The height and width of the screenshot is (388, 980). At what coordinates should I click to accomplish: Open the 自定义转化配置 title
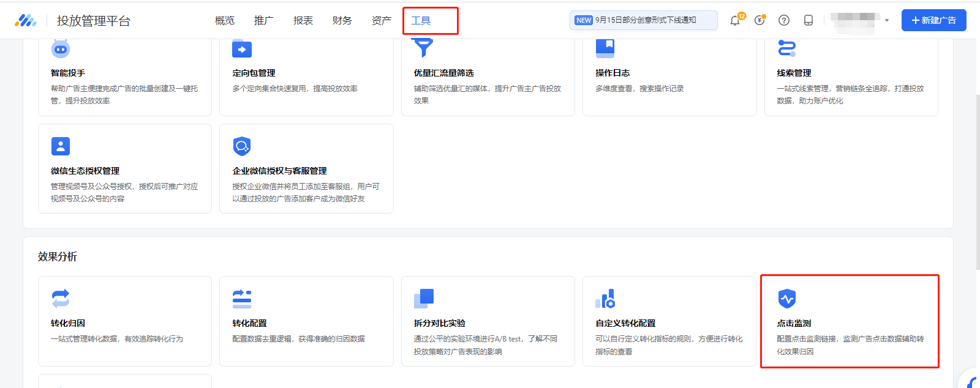625,323
